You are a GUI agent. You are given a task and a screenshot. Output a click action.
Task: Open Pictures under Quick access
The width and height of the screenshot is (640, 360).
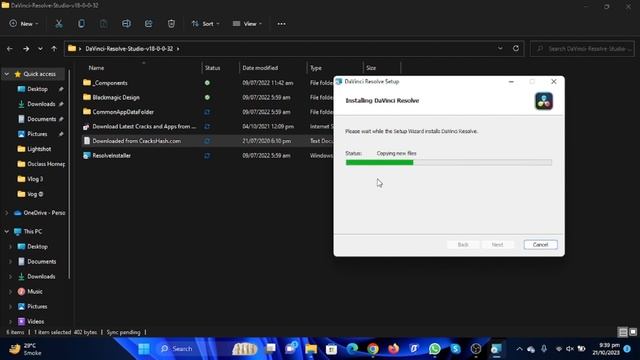tap(37, 134)
